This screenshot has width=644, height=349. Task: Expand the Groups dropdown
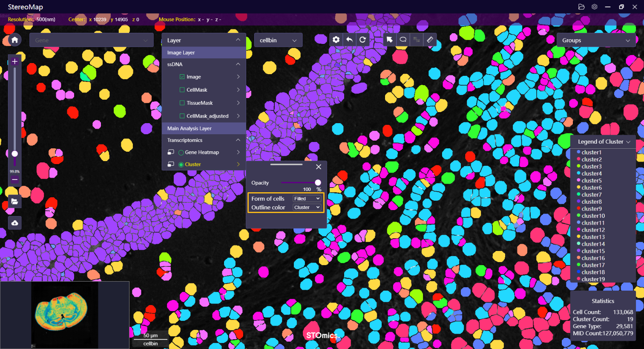[x=596, y=40]
